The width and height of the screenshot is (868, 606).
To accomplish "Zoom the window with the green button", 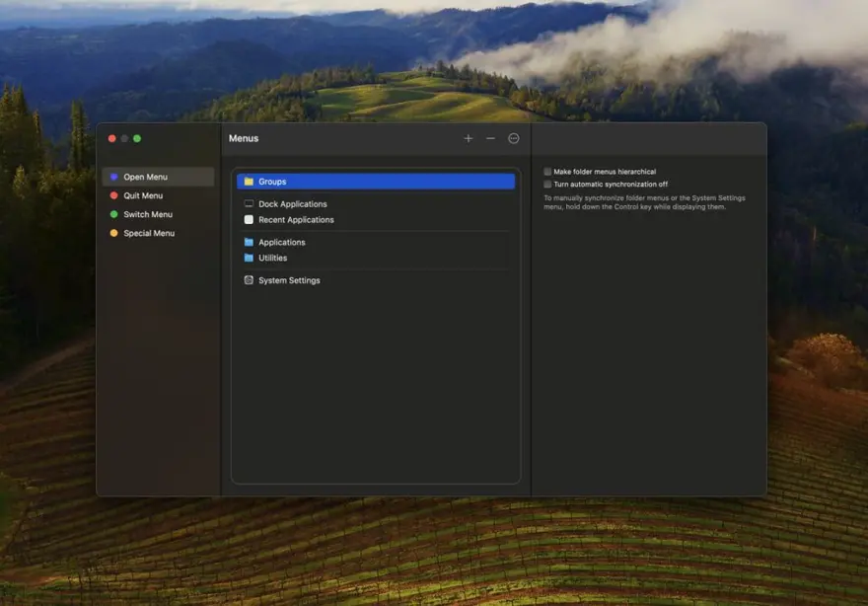I will pyautogui.click(x=137, y=138).
